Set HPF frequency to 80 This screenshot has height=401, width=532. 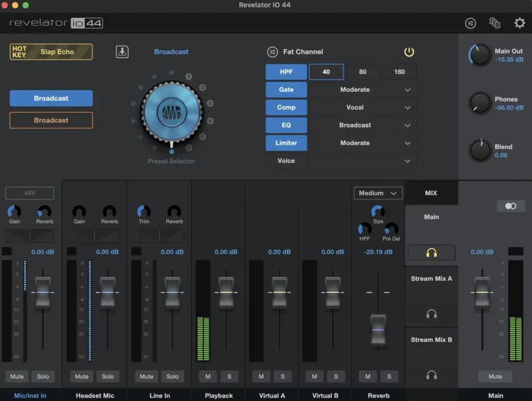point(363,72)
